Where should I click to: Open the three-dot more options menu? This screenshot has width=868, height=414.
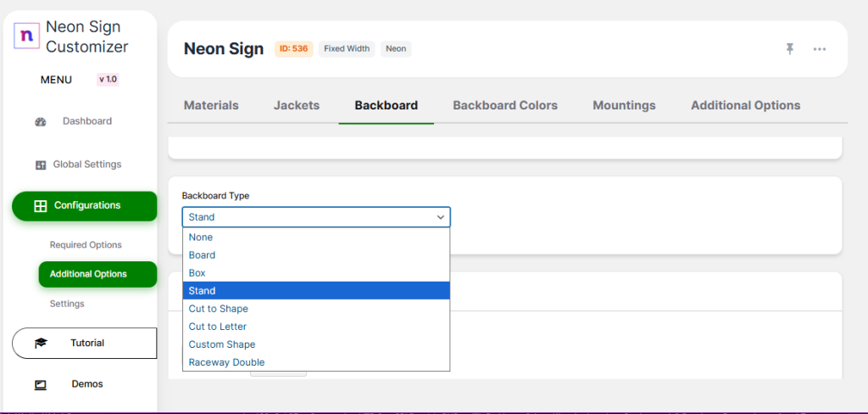(820, 49)
